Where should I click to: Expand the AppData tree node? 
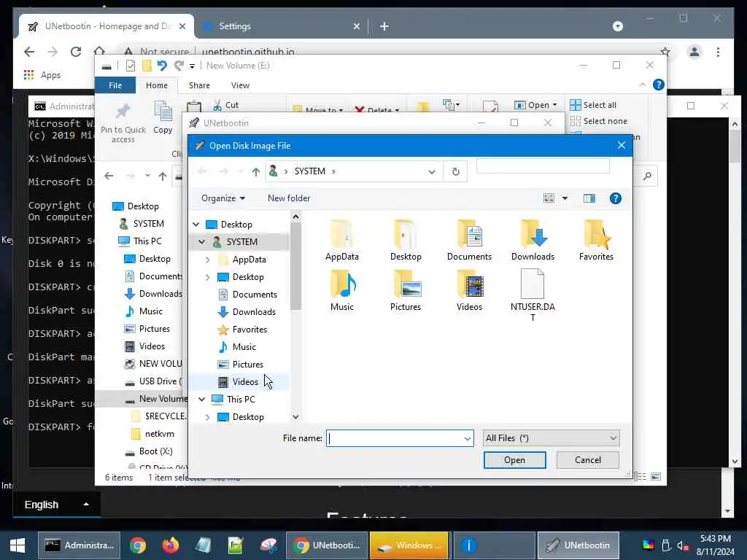pos(207,260)
